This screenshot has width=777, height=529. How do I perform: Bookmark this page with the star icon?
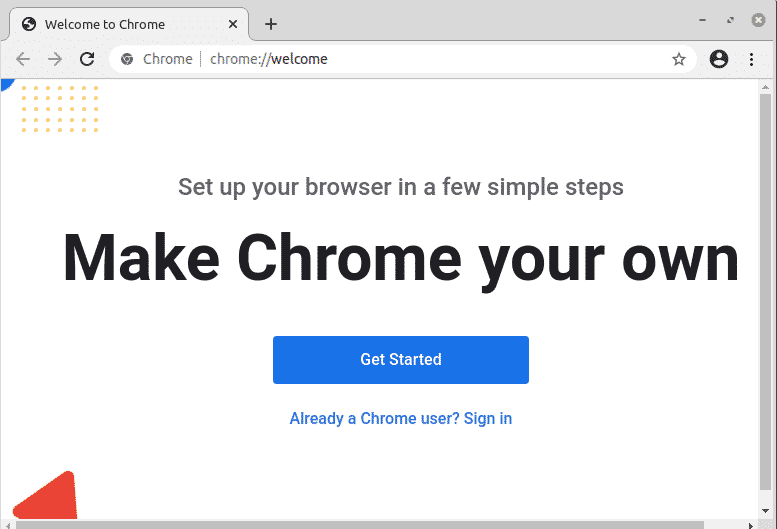coord(679,59)
